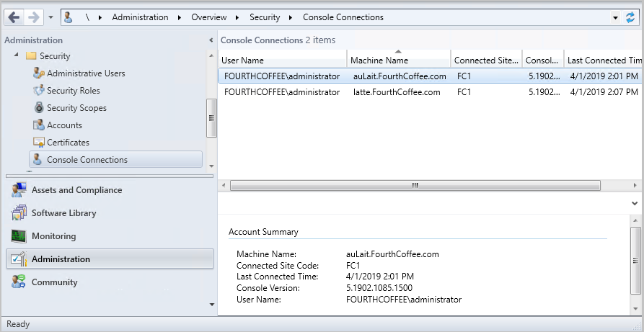This screenshot has width=644, height=332.
Task: Click the Software Library workspace icon
Action: [x=19, y=213]
